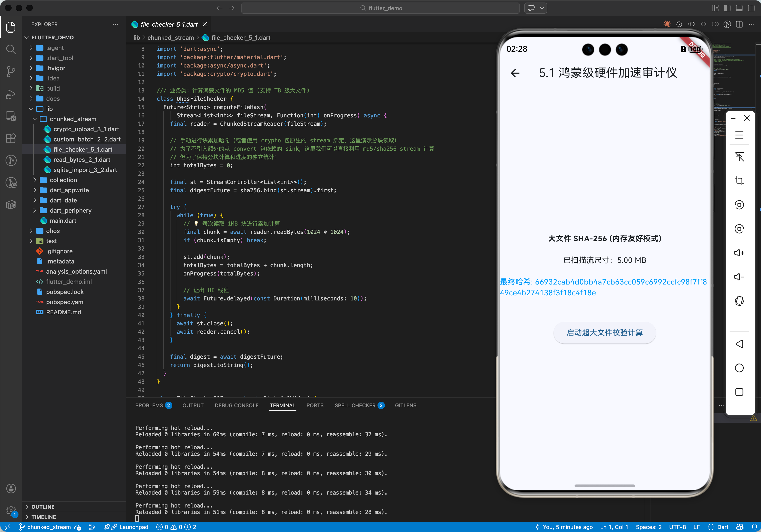Switch to the DEBUG CONSOLE tab

[x=236, y=405]
